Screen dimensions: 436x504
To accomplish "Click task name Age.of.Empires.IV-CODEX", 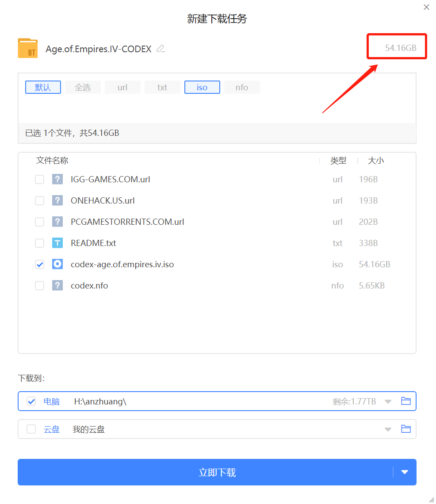I will tap(98, 49).
